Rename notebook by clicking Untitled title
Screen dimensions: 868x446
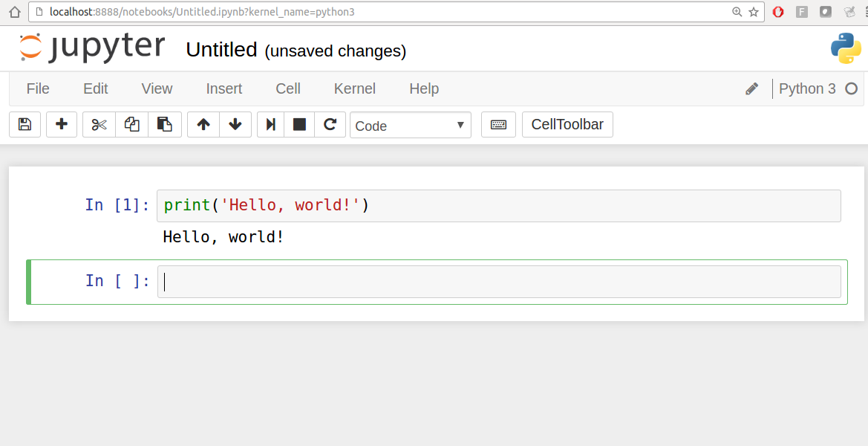(x=221, y=50)
